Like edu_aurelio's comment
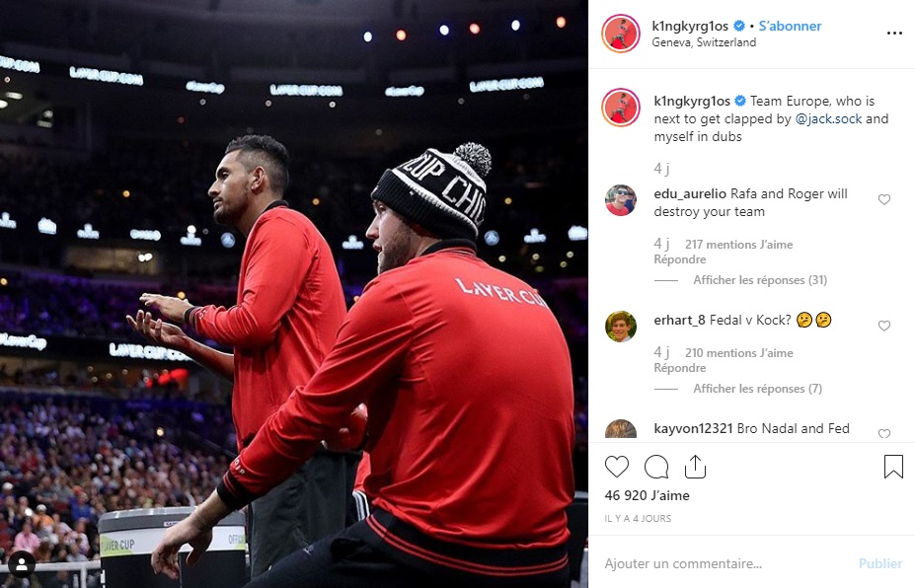Image resolution: width=915 pixels, height=588 pixels. coord(884,199)
